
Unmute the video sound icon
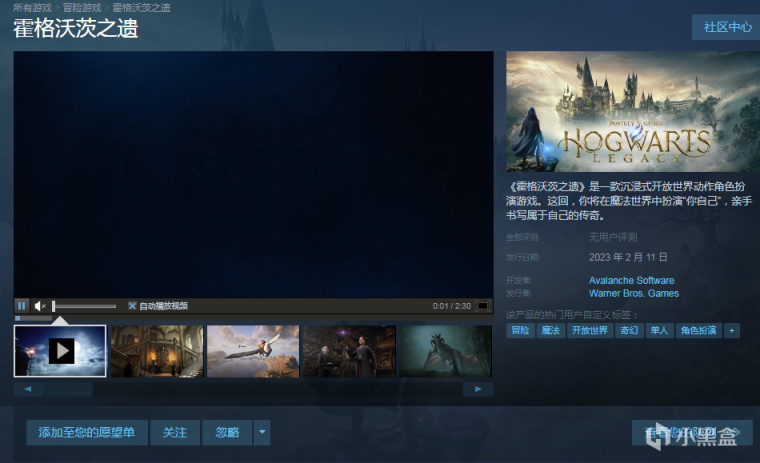40,305
